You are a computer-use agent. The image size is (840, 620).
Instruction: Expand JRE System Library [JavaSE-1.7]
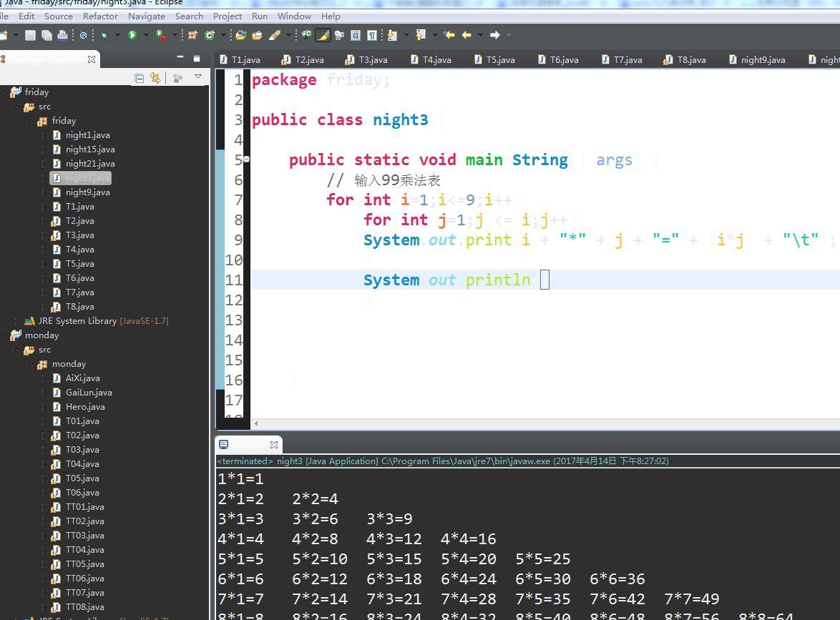(16, 321)
